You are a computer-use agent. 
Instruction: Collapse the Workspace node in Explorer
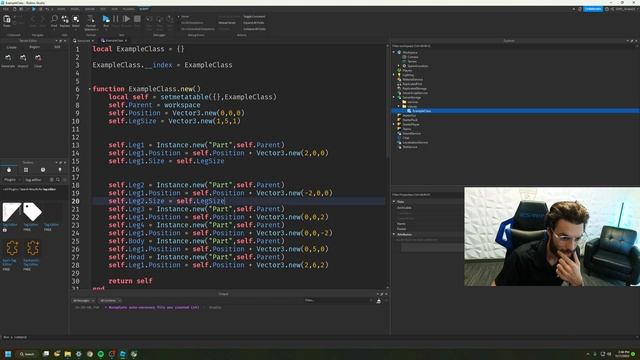point(394,52)
